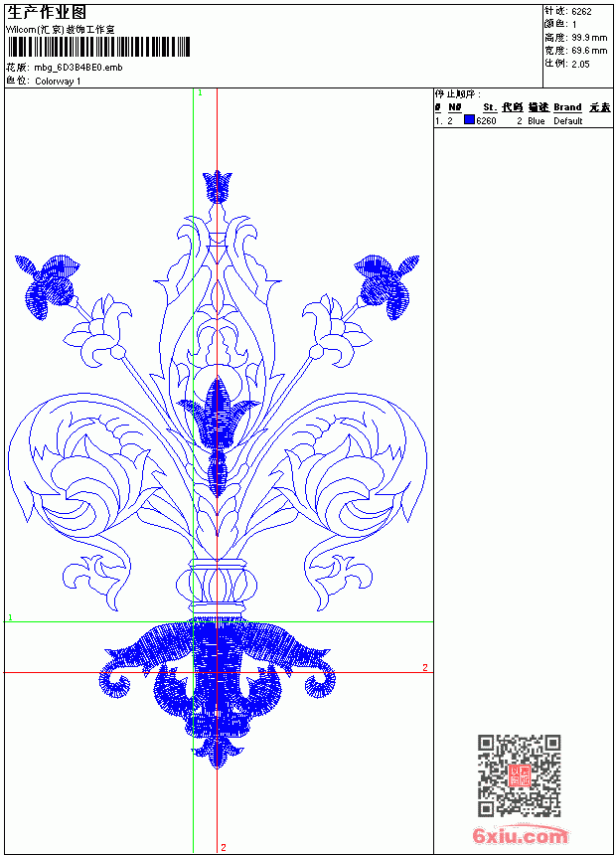Select the right stitched bee motif

pyautogui.click(x=388, y=286)
